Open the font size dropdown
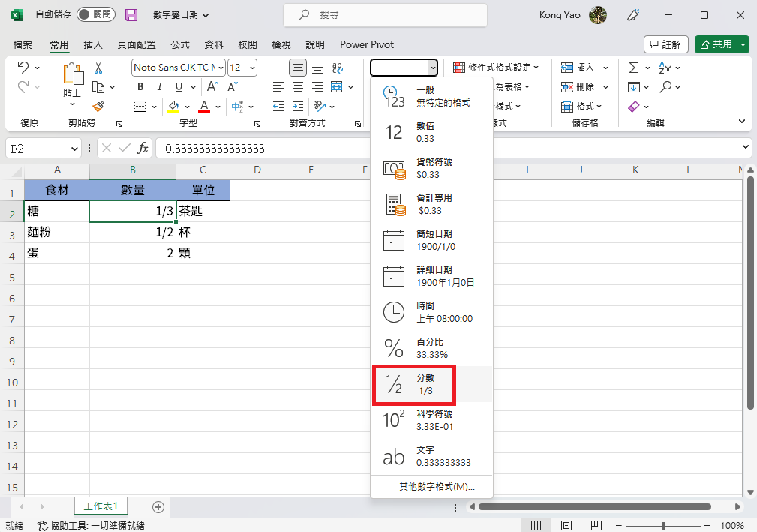 point(252,68)
